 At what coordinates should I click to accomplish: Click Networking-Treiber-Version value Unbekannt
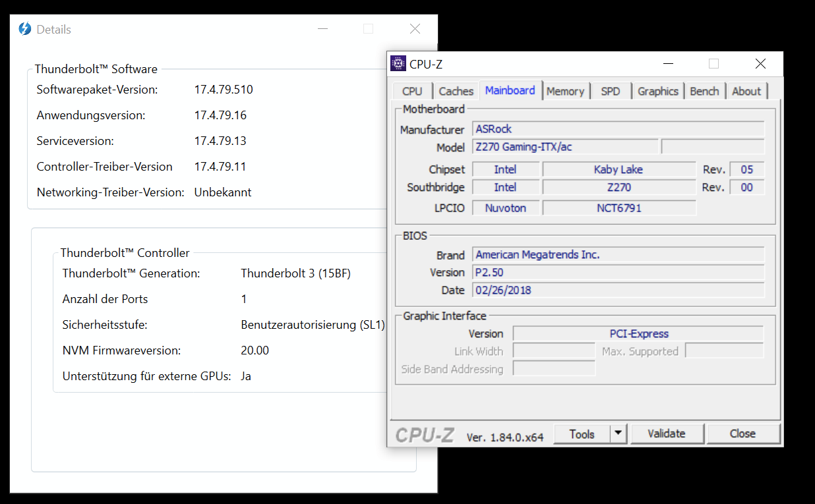(223, 192)
